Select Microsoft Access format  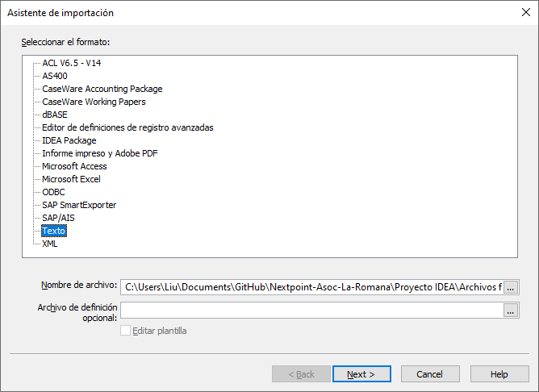tap(74, 166)
